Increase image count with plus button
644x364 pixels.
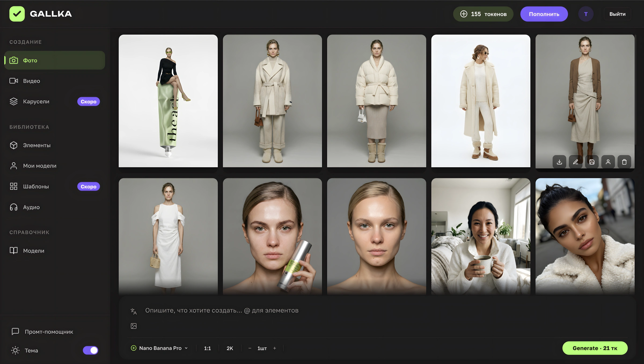pyautogui.click(x=275, y=348)
